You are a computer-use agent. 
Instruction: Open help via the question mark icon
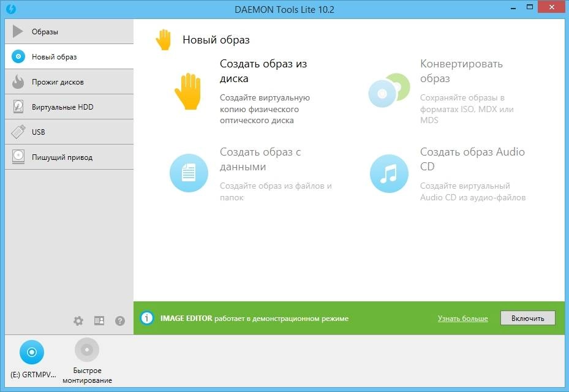pos(120,321)
